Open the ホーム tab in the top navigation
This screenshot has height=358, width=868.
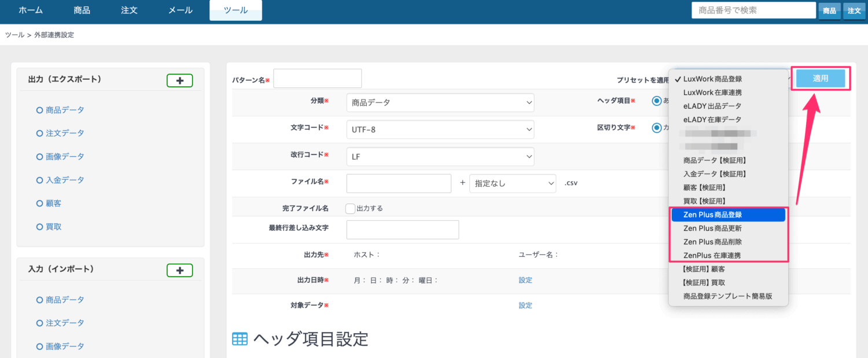tap(30, 10)
